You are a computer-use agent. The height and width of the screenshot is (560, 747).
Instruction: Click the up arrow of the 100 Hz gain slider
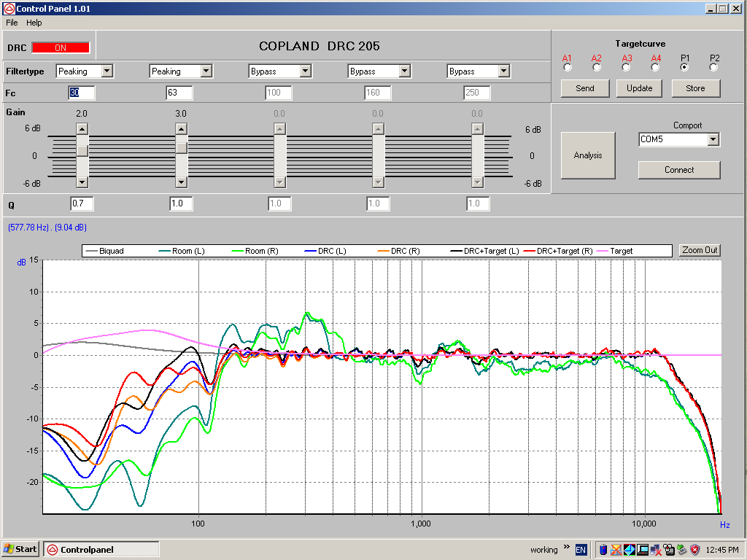[279, 129]
